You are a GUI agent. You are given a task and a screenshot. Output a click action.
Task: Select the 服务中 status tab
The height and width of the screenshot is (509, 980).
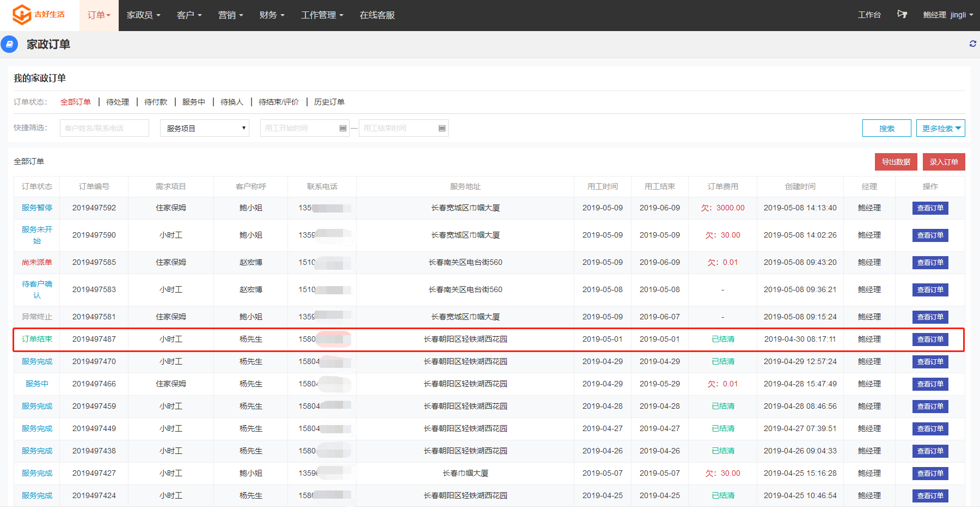point(194,102)
